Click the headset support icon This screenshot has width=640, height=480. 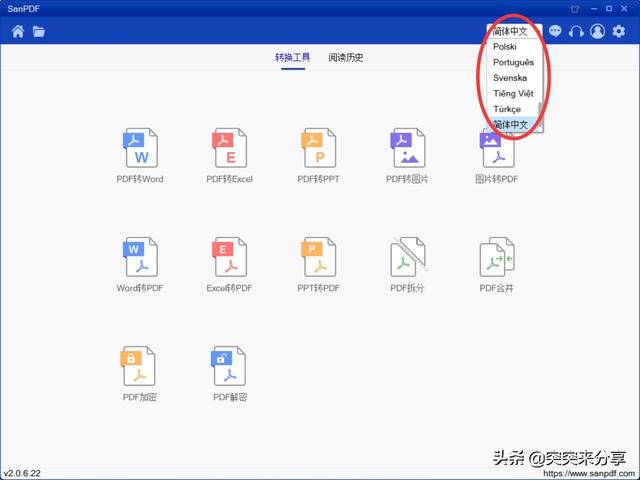pos(576,31)
